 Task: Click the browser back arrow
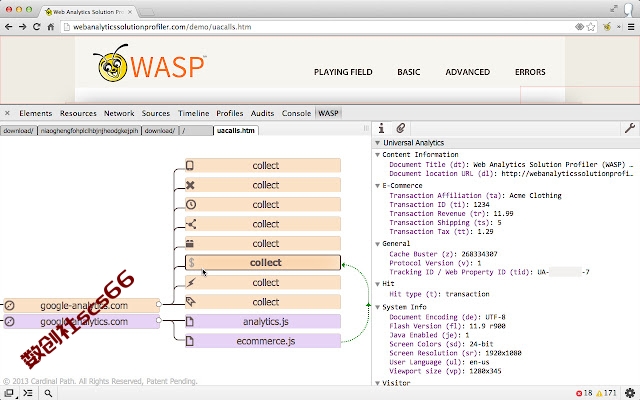click(8, 27)
